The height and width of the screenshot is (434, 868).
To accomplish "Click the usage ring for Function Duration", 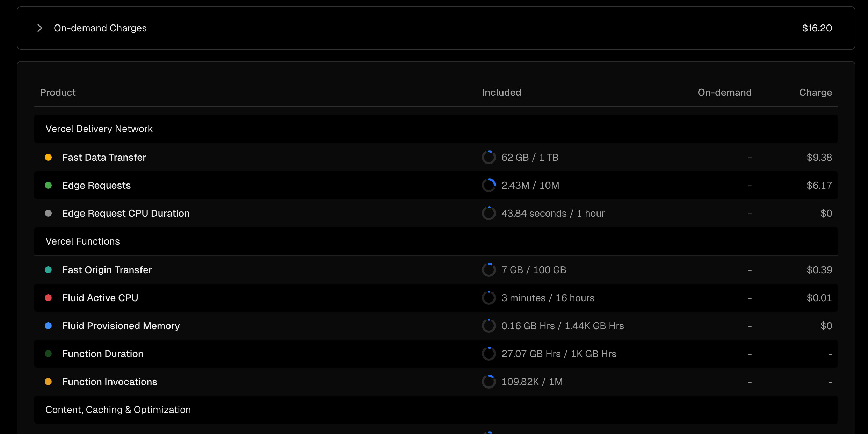I will coord(489,354).
